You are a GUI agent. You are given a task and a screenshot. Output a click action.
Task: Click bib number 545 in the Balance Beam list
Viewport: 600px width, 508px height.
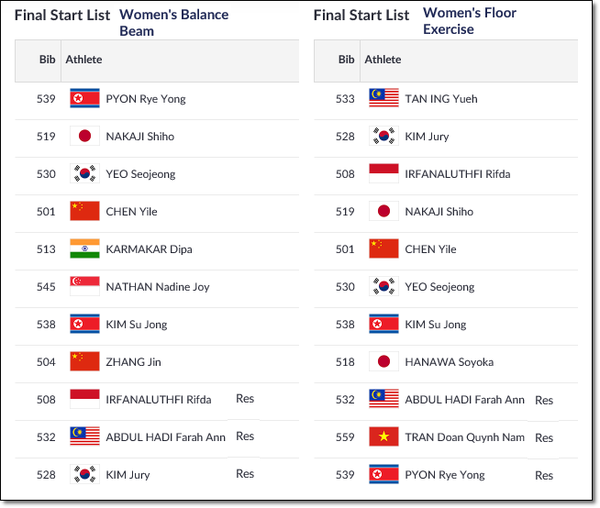[46, 287]
